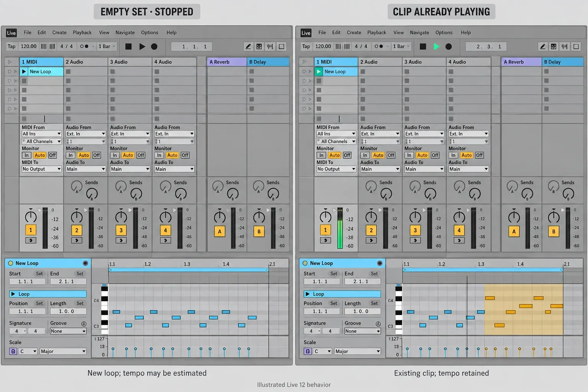Open the Groove None dropdown in left window

pyautogui.click(x=68, y=331)
